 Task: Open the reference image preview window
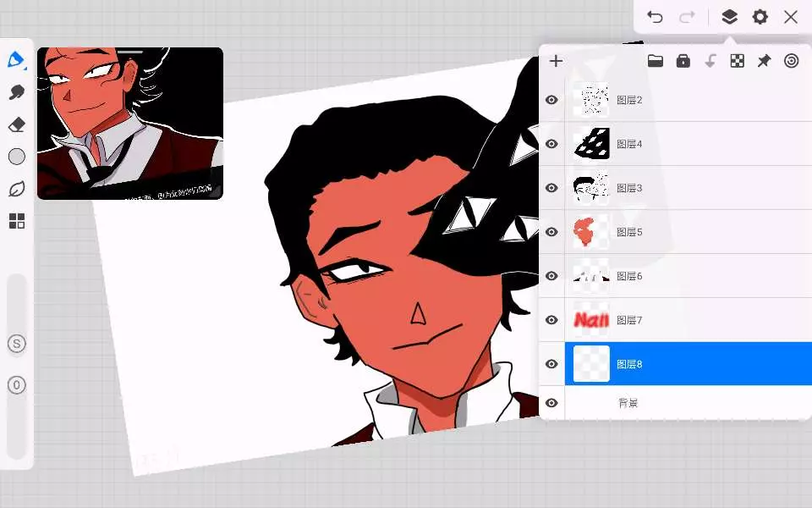pos(130,124)
